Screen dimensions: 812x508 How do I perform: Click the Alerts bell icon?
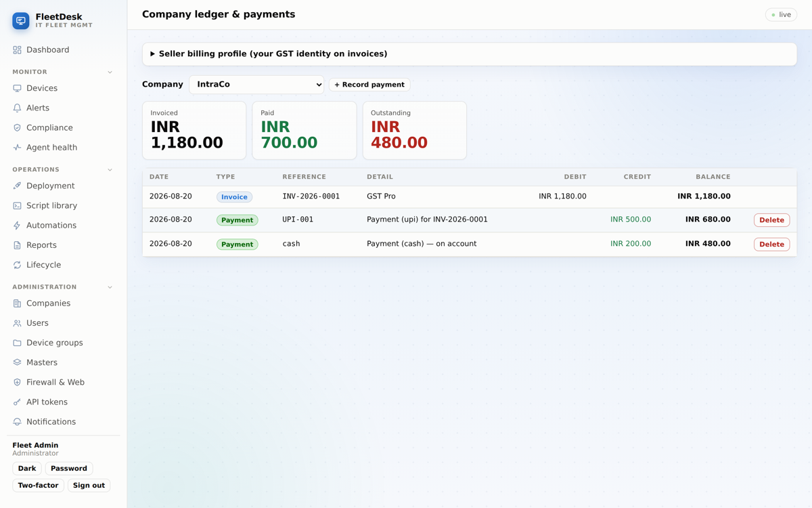pyautogui.click(x=17, y=108)
